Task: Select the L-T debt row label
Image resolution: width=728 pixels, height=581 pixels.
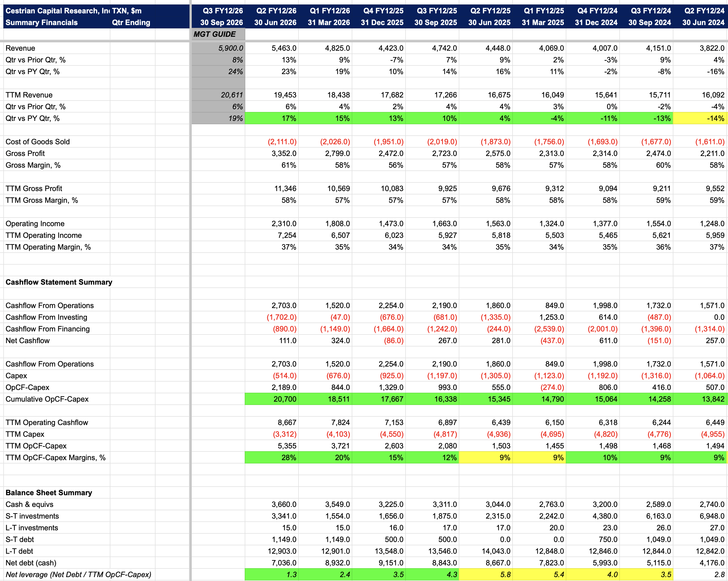Action: tap(19, 551)
